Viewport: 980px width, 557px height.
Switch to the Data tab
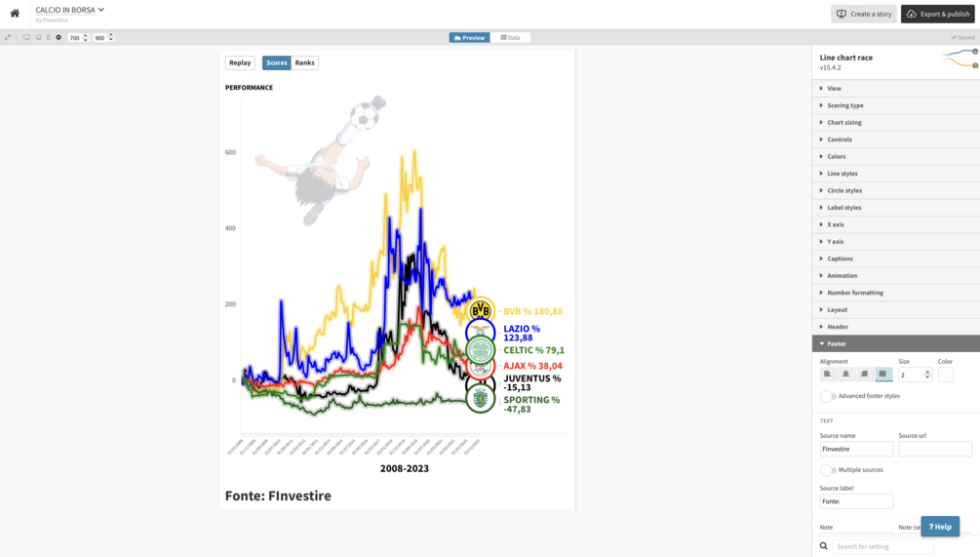510,37
